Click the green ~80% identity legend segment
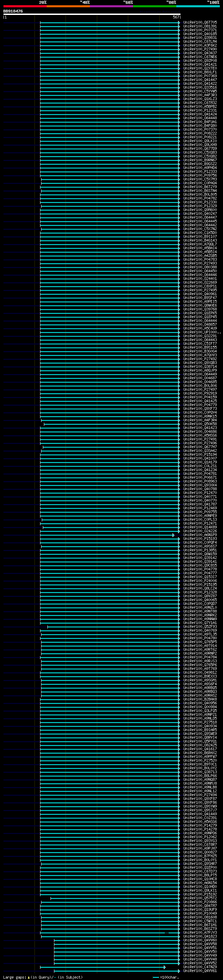Viewport: 223px width, 980px height. tap(155, 6)
